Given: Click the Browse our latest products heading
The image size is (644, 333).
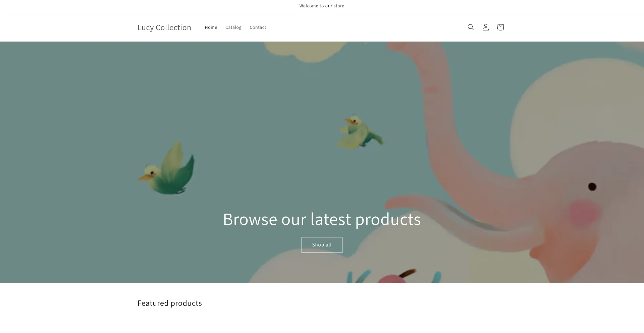Looking at the screenshot, I should (x=322, y=219).
